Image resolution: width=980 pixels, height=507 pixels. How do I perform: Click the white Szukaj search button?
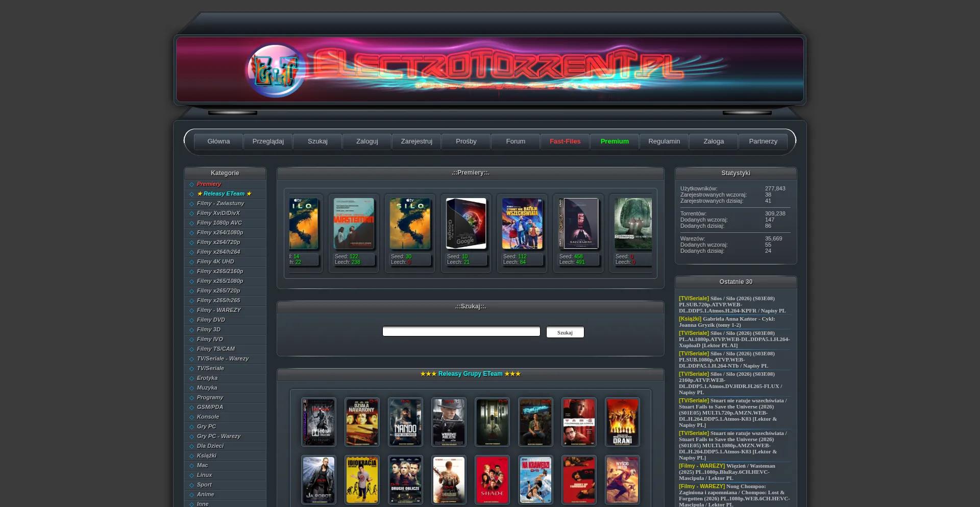(565, 332)
